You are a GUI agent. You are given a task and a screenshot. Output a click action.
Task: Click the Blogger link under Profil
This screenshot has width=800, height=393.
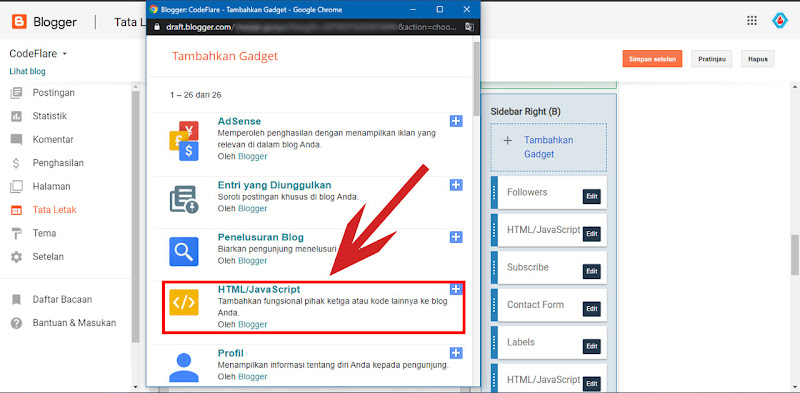[x=253, y=377]
